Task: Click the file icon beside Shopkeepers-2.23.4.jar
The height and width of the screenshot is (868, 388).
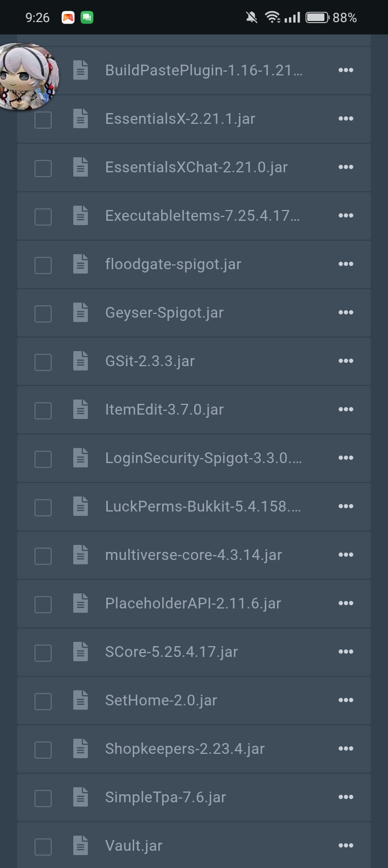Action: click(80, 748)
